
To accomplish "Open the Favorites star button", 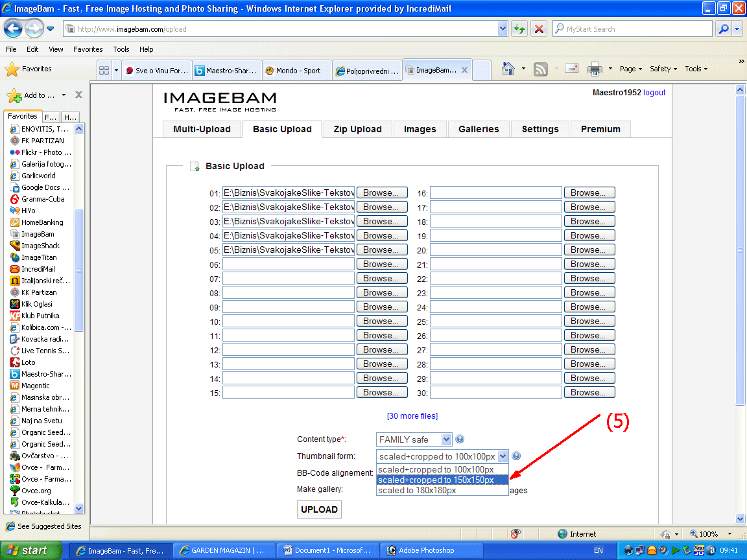I will tap(28, 69).
